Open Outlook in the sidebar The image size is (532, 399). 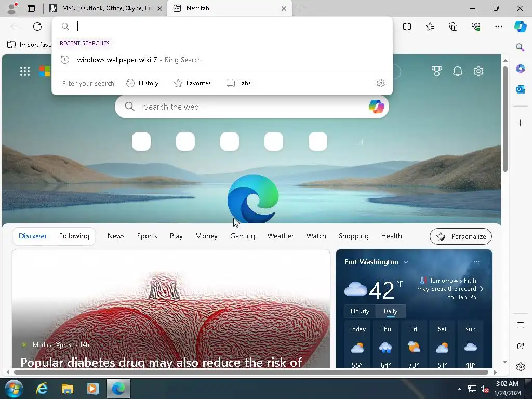click(x=520, y=89)
